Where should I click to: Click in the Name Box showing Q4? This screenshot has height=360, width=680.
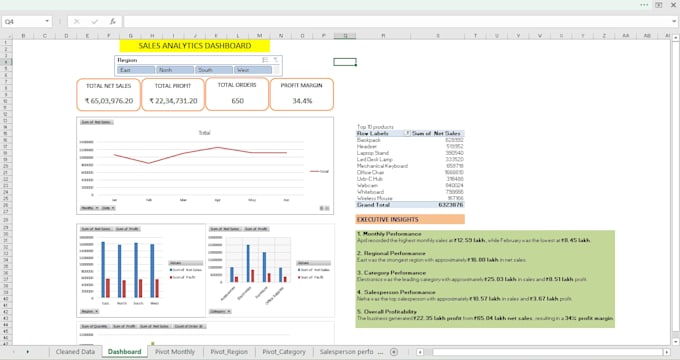(24, 21)
